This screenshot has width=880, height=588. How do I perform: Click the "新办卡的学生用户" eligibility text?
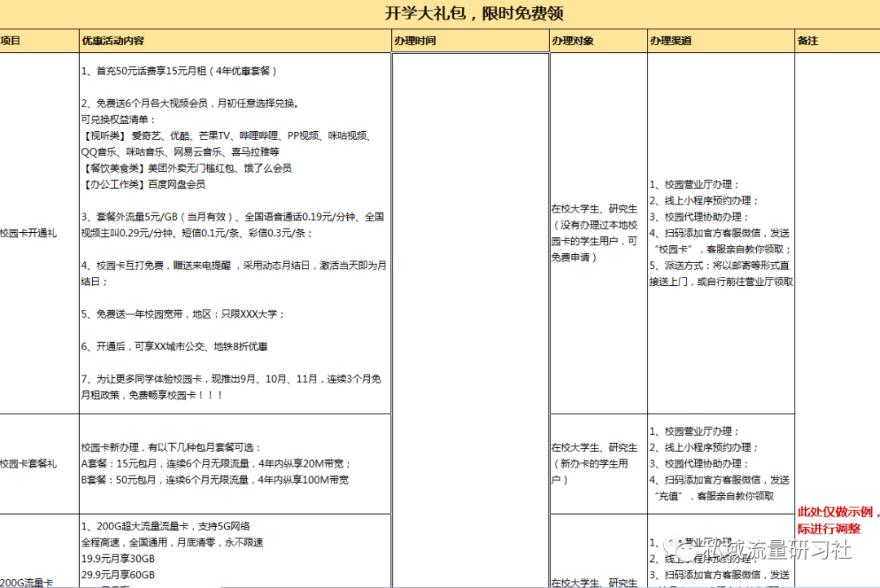point(590,472)
